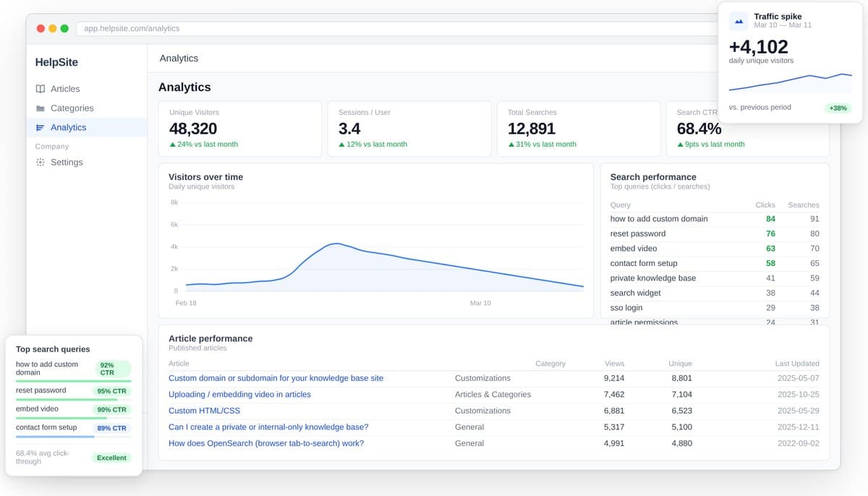This screenshot has width=868, height=496.
Task: Click the Search CTR 68.4% card
Action: (x=747, y=129)
